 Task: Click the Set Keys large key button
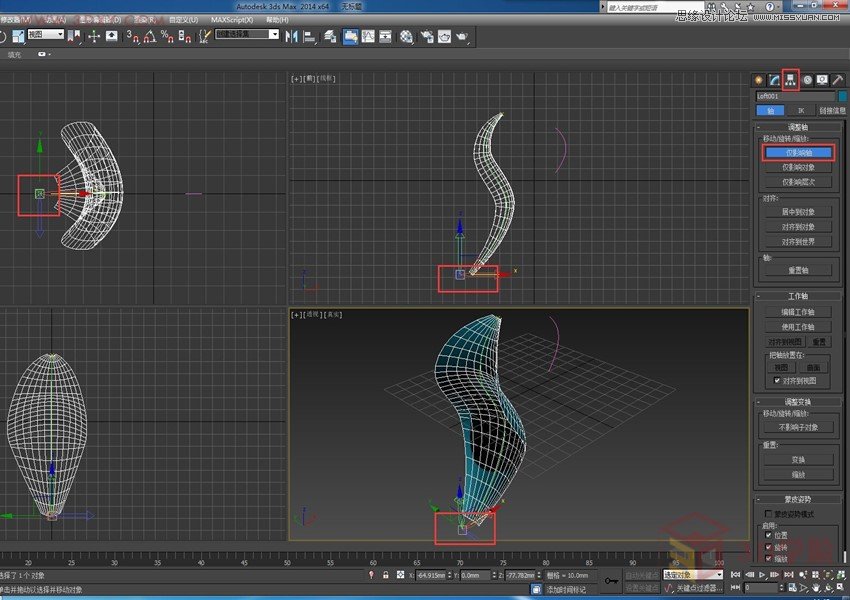pos(611,581)
